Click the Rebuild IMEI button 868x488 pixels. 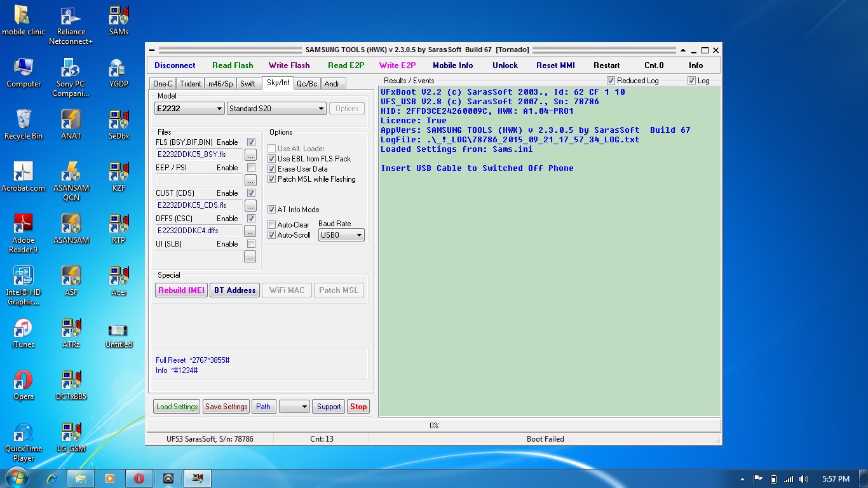pyautogui.click(x=182, y=290)
